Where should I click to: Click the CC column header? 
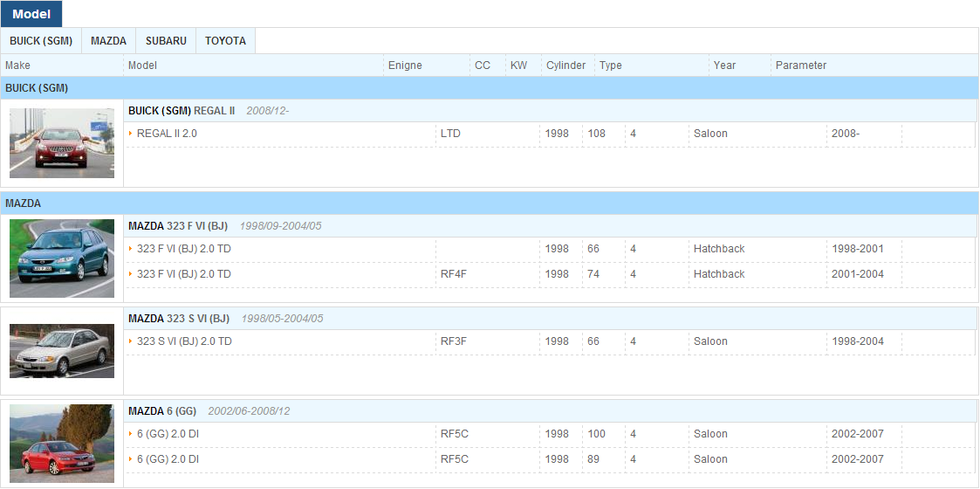(483, 65)
